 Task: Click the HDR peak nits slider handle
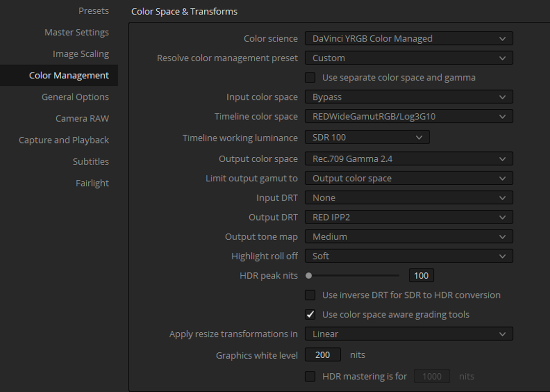pos(309,276)
